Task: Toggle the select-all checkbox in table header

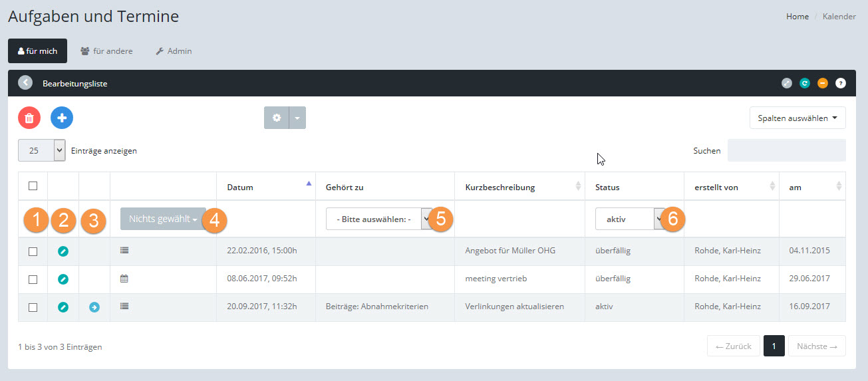Action: pyautogui.click(x=33, y=186)
